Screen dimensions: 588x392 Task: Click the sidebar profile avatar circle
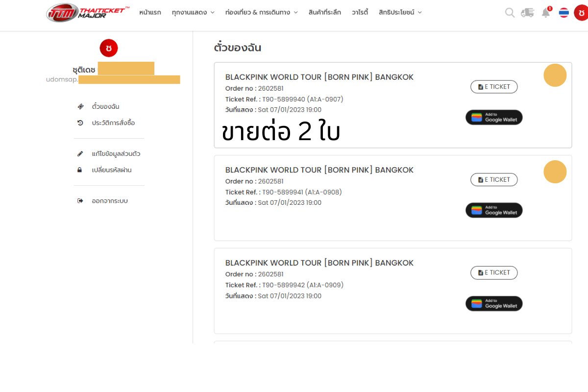point(109,48)
